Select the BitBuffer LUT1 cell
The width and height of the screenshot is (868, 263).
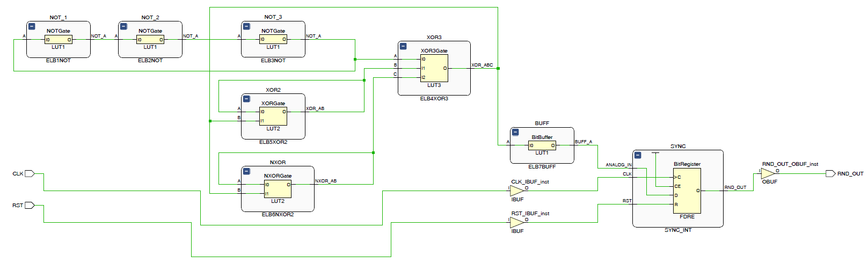pos(542,145)
